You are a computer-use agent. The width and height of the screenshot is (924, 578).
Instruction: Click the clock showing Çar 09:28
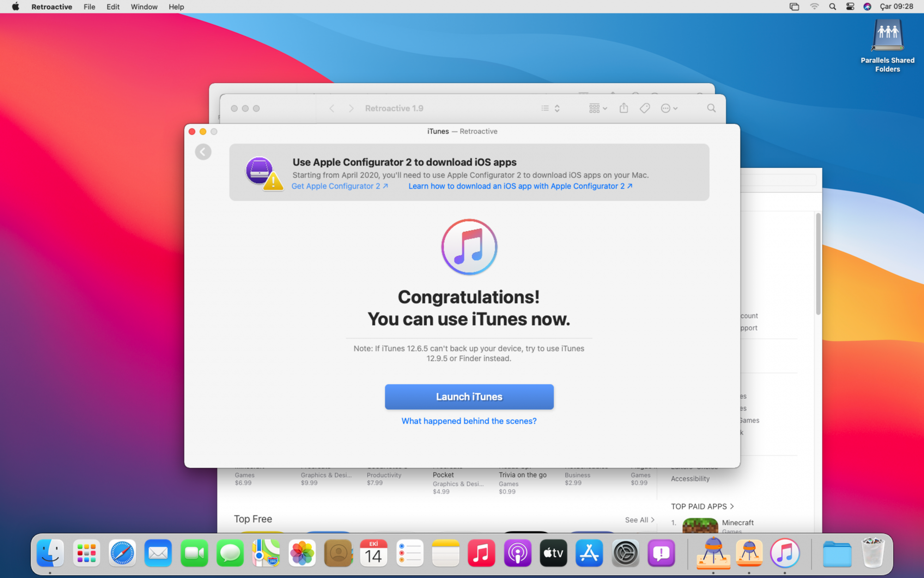coord(896,6)
